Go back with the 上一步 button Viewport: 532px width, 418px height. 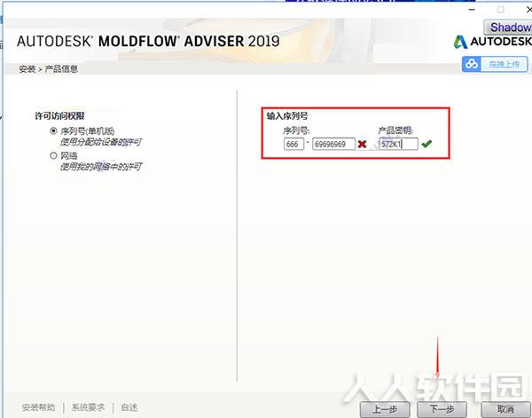tap(385, 409)
